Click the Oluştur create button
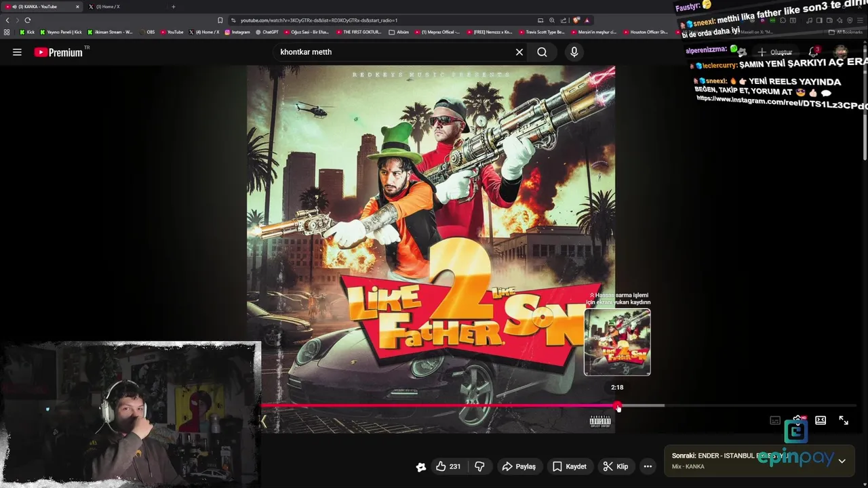868x488 pixels. click(x=775, y=52)
